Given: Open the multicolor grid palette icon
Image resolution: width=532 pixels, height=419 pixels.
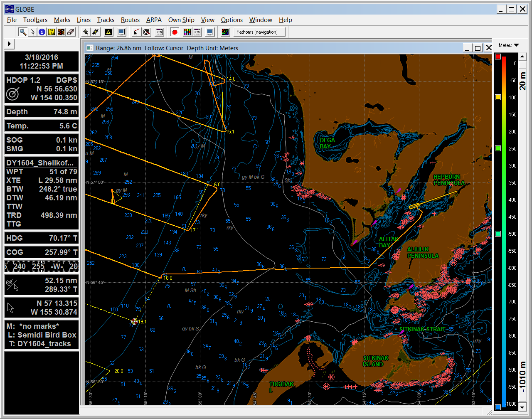Looking at the screenshot, I should [x=187, y=32].
